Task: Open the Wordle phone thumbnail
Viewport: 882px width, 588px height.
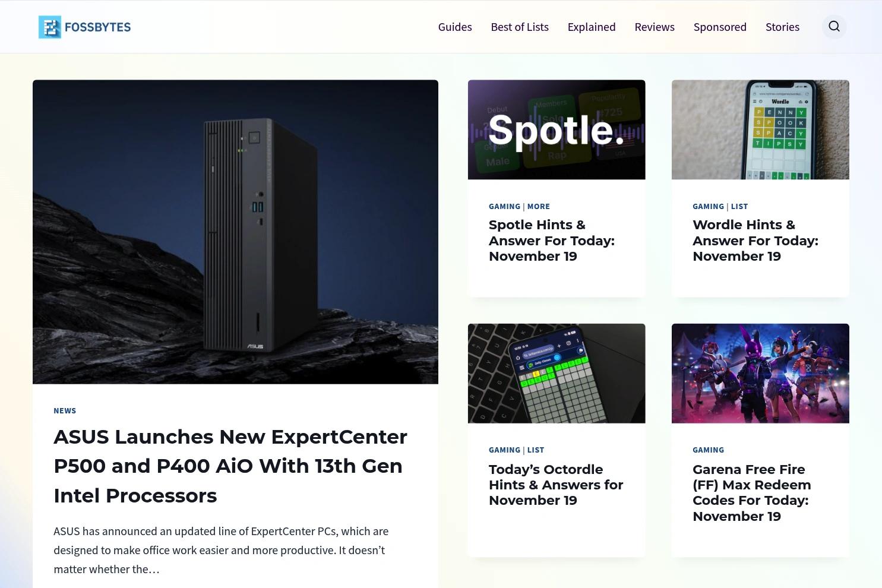Action: pyautogui.click(x=760, y=129)
